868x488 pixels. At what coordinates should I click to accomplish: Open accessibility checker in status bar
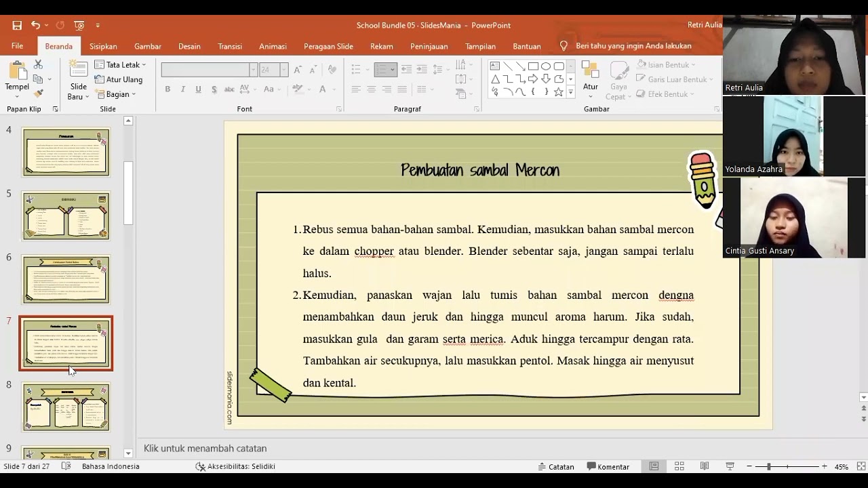[235, 466]
